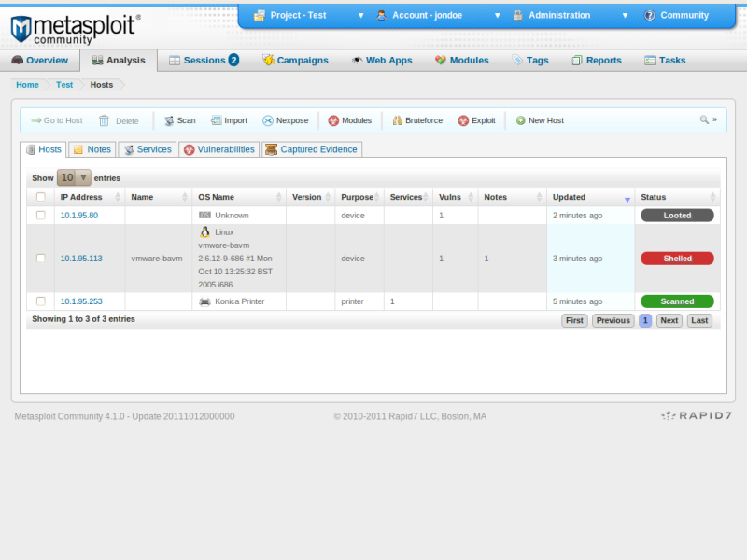The width and height of the screenshot is (747, 560).
Task: Sort the table by OS Name column
Action: 239,197
